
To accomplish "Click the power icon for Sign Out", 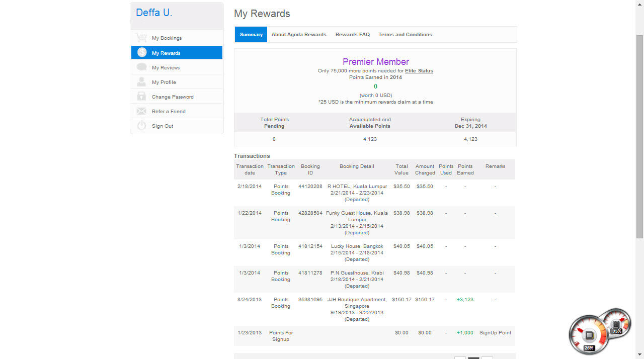I will pyautogui.click(x=142, y=126).
